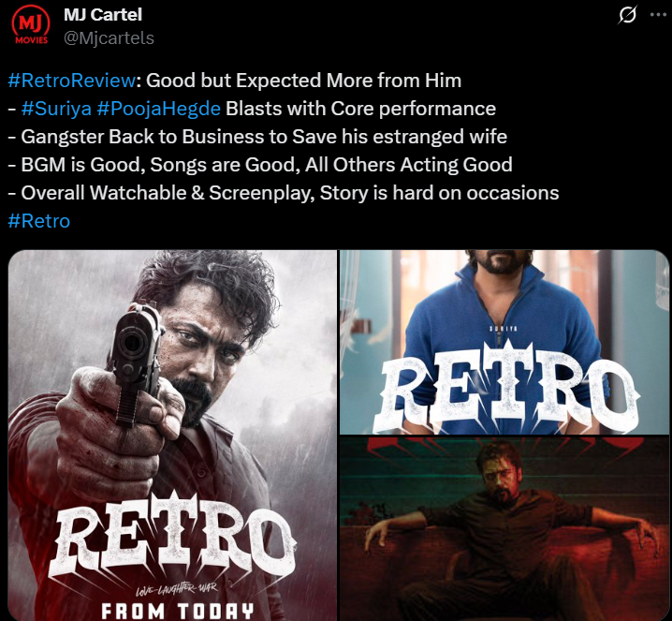Open the blue jacket Retro poster

tap(504, 342)
